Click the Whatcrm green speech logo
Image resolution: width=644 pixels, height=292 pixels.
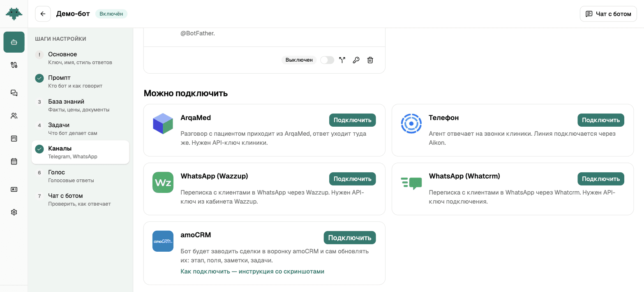(411, 183)
